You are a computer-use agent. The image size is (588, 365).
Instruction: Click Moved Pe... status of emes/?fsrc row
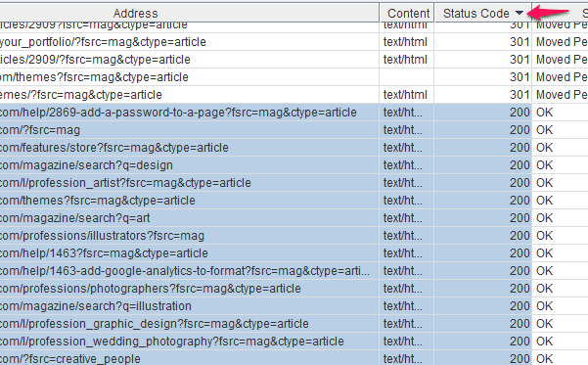point(562,95)
